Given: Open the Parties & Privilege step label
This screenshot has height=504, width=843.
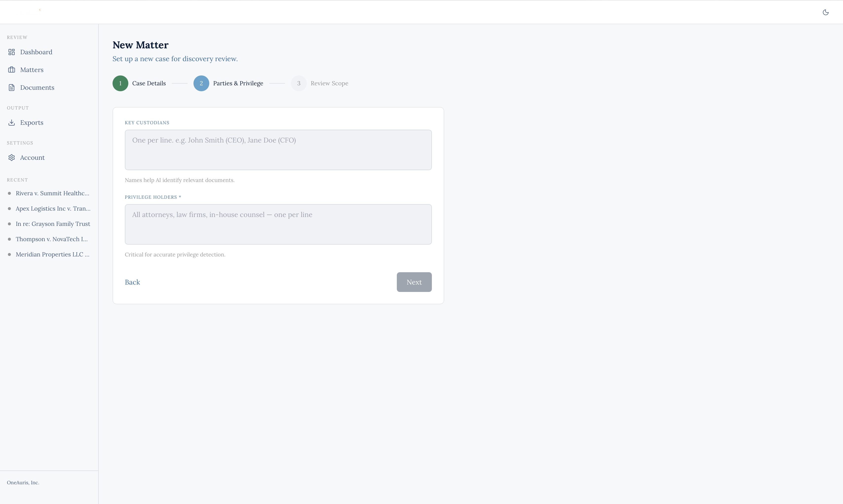Looking at the screenshot, I should point(238,83).
